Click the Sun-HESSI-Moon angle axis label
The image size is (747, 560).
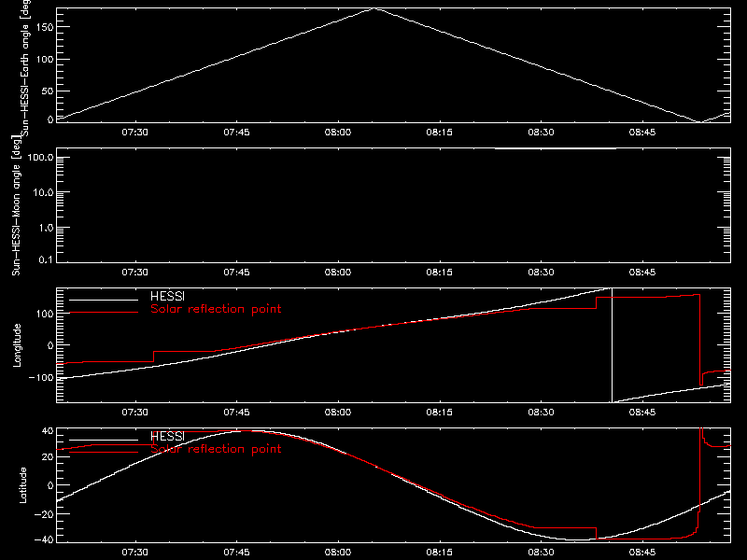click(16, 205)
